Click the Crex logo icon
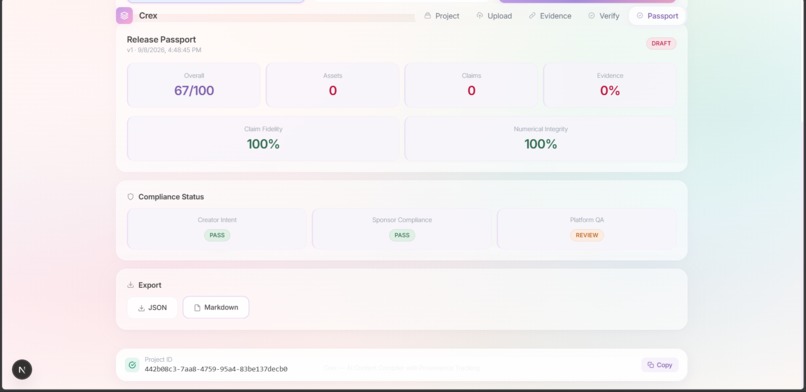806x392 pixels. pyautogui.click(x=124, y=15)
